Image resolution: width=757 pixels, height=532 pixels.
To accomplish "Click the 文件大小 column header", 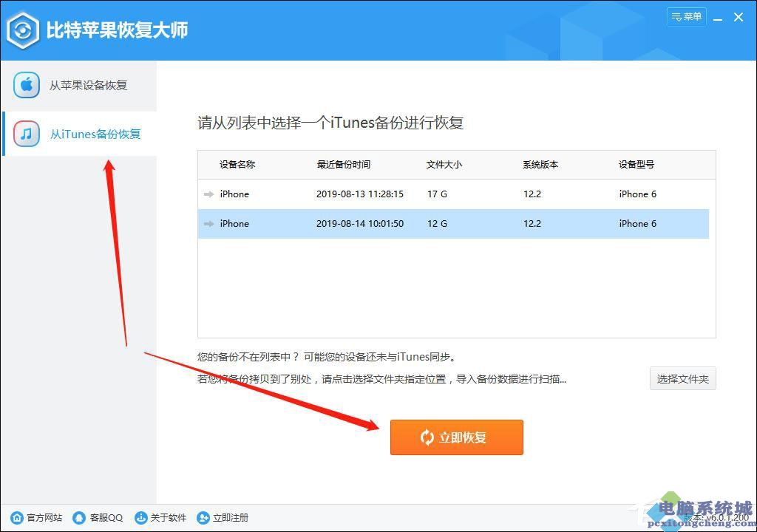I will tap(444, 165).
